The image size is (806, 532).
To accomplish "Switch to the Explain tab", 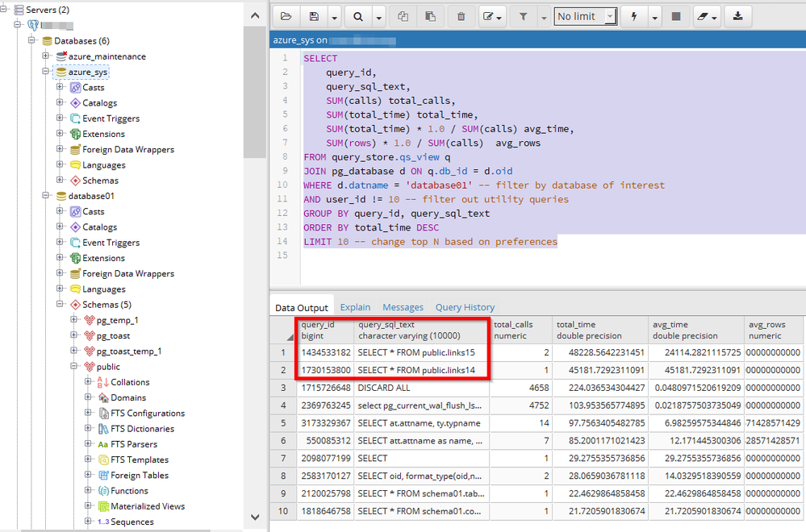I will coord(355,307).
